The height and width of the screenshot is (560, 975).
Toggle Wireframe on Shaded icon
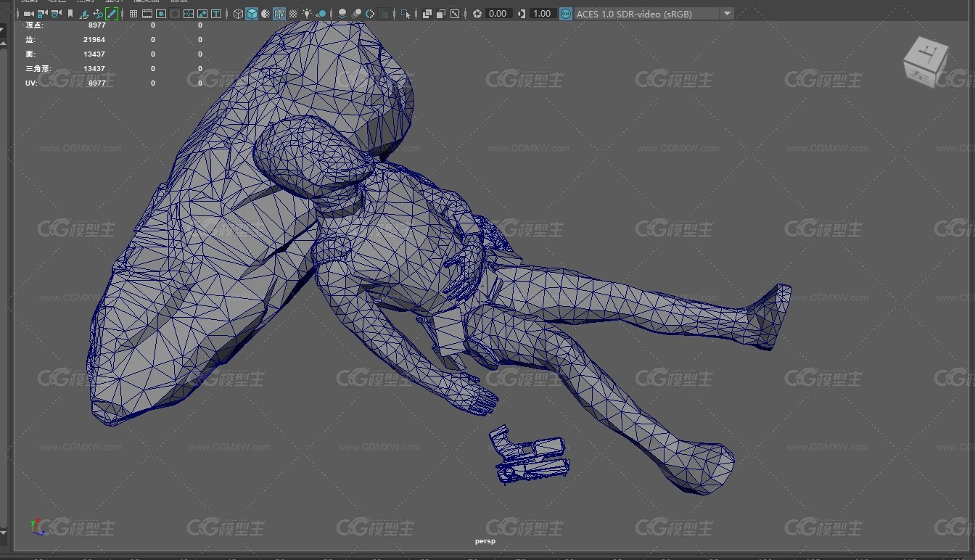click(x=279, y=14)
